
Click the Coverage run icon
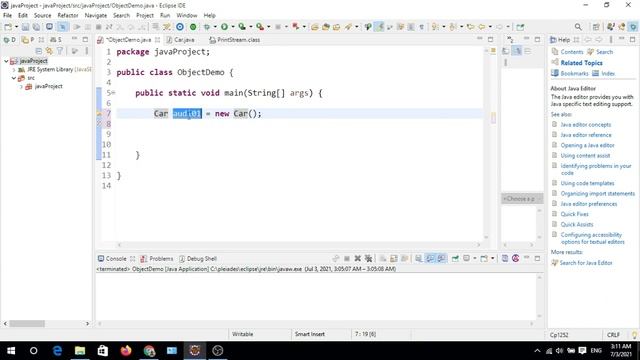pyautogui.click(x=242, y=27)
